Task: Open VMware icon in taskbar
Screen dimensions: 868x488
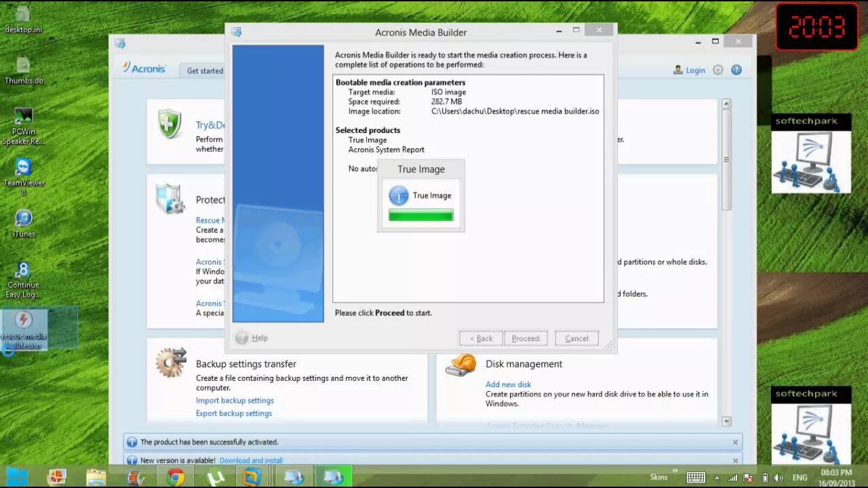Action: pos(252,477)
